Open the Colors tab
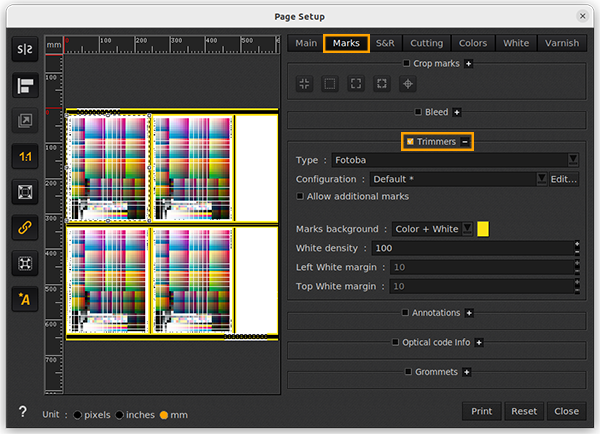The image size is (600, 434). [x=473, y=43]
